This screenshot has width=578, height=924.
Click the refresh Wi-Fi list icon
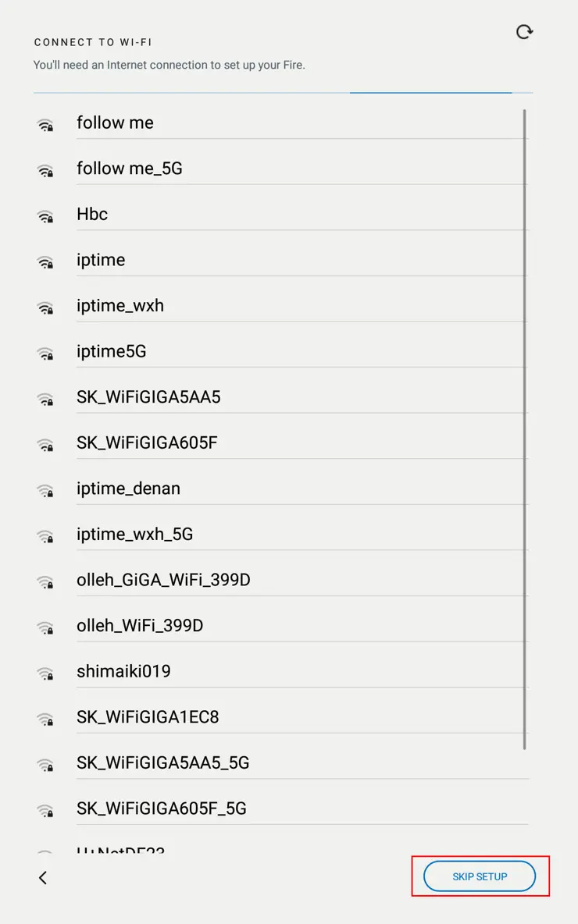(525, 32)
